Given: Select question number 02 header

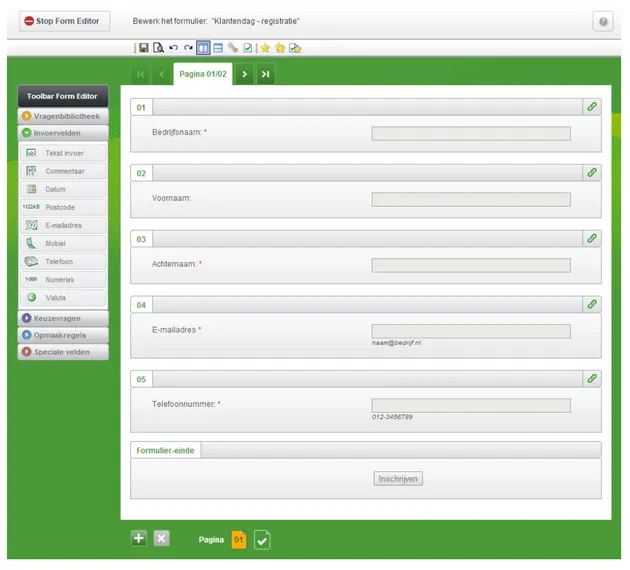Looking at the screenshot, I should 141,174.
